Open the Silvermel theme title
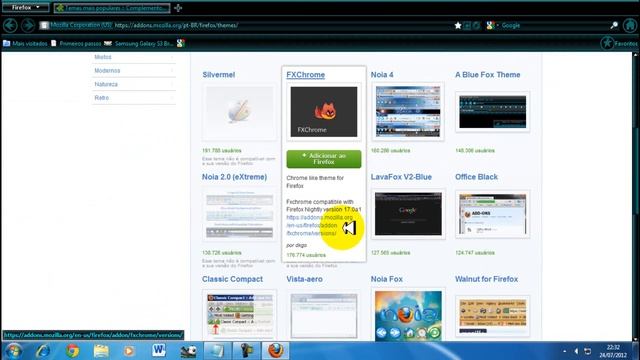 [218, 75]
